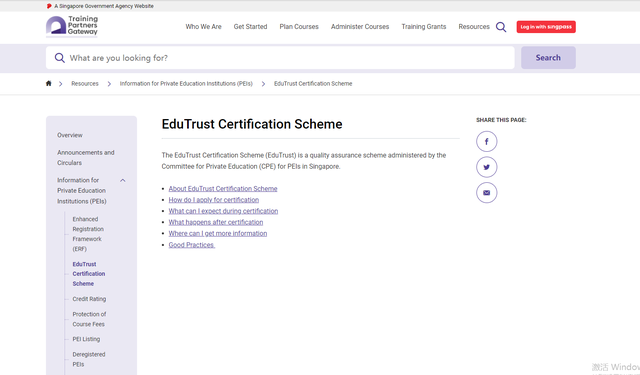640x375 pixels.
Task: Open the Get Started menu
Action: (x=250, y=27)
